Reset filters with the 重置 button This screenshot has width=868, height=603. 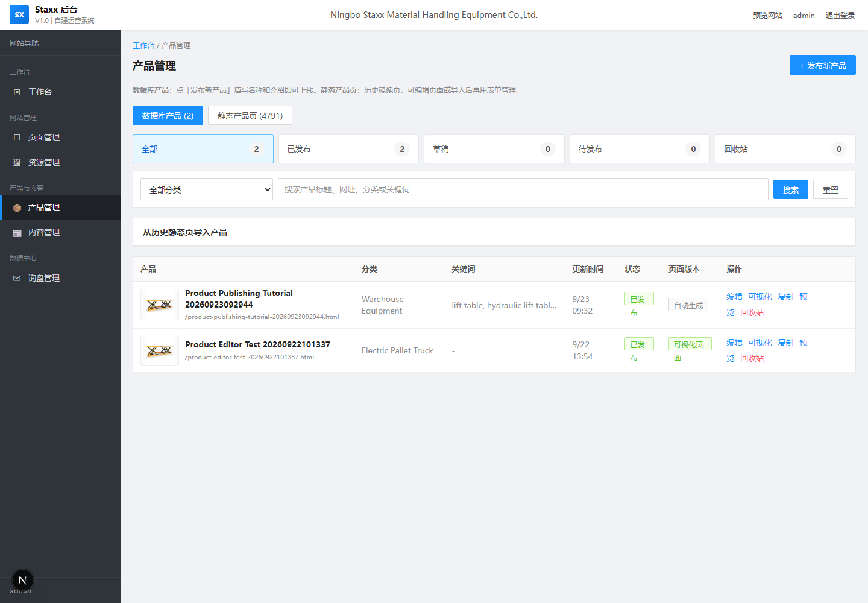831,189
